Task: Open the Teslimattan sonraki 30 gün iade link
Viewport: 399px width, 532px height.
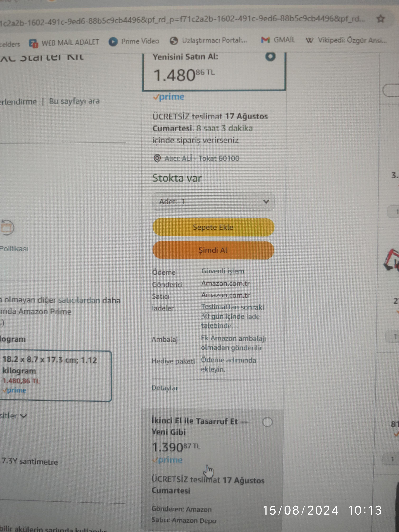Action: [233, 316]
